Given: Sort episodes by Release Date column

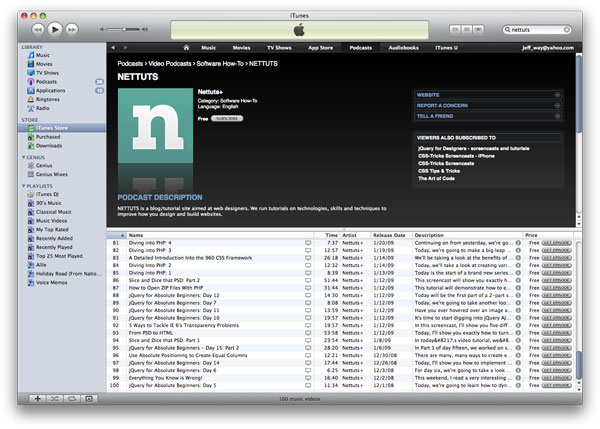Looking at the screenshot, I should coord(391,235).
